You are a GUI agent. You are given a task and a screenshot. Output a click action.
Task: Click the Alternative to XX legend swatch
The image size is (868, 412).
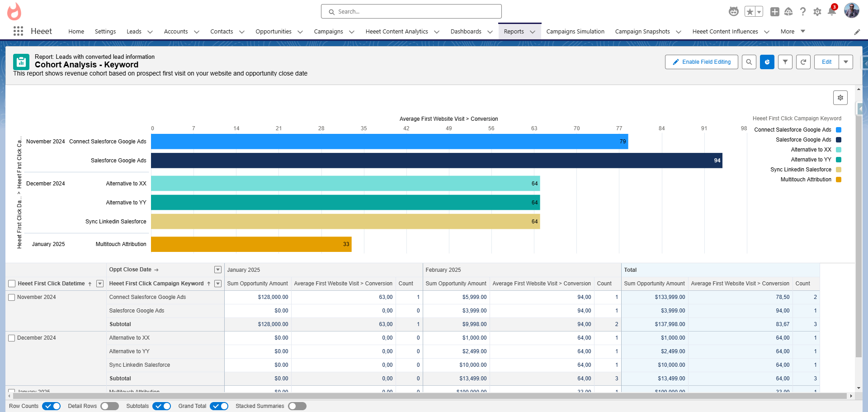839,150
